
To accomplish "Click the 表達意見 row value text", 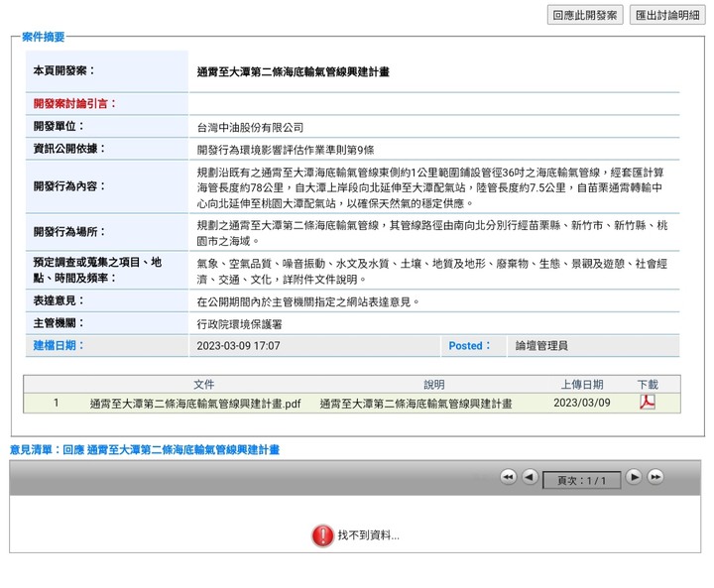I will 308,302.
